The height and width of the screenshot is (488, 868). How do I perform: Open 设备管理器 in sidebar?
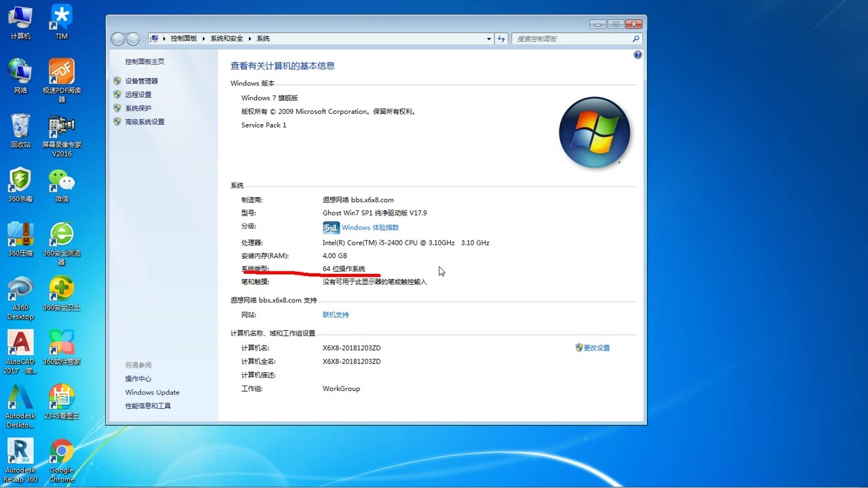pyautogui.click(x=141, y=81)
